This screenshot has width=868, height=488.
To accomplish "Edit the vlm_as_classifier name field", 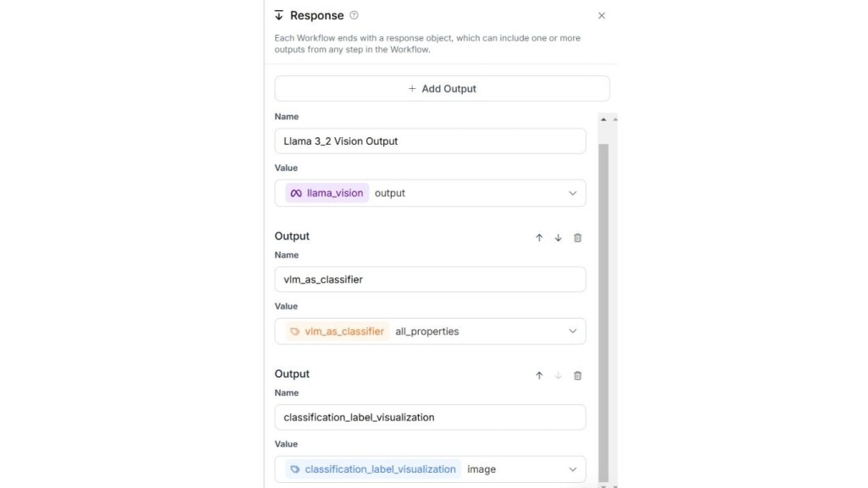I will click(x=430, y=280).
